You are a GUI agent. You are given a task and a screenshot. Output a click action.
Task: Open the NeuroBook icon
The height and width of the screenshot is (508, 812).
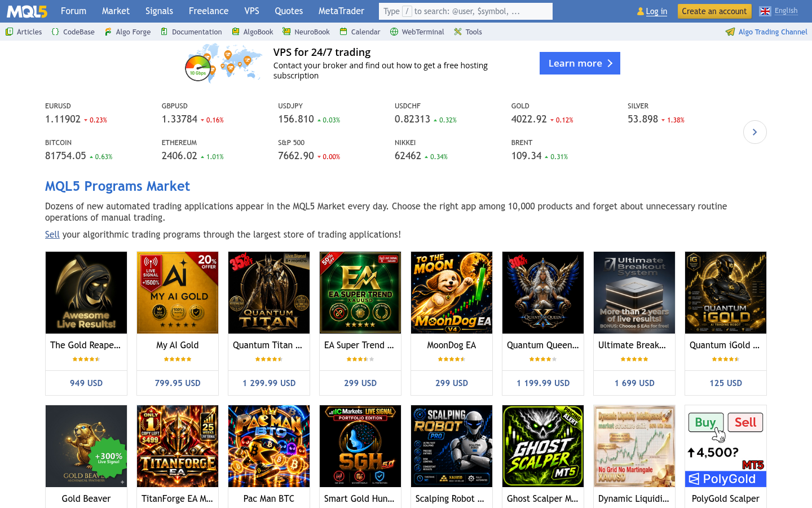pyautogui.click(x=286, y=32)
